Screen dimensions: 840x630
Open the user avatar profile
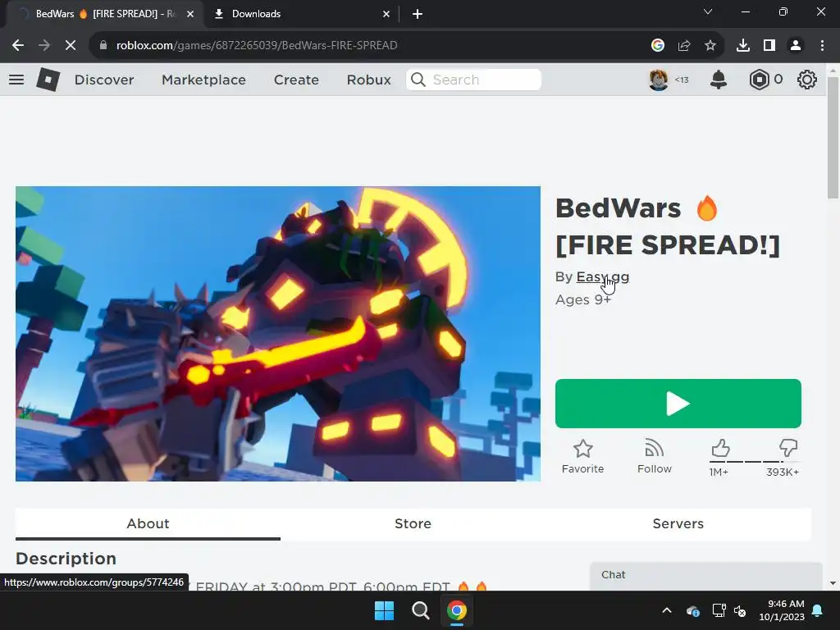pyautogui.click(x=659, y=80)
